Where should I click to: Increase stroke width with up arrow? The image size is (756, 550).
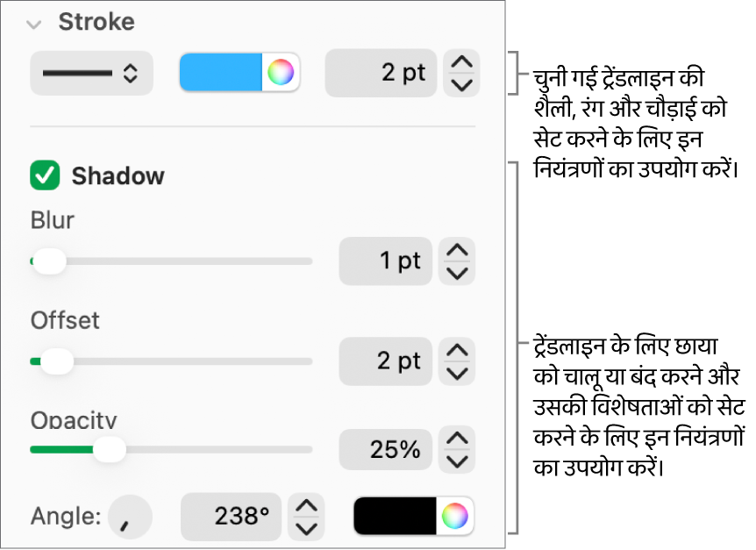tap(462, 63)
